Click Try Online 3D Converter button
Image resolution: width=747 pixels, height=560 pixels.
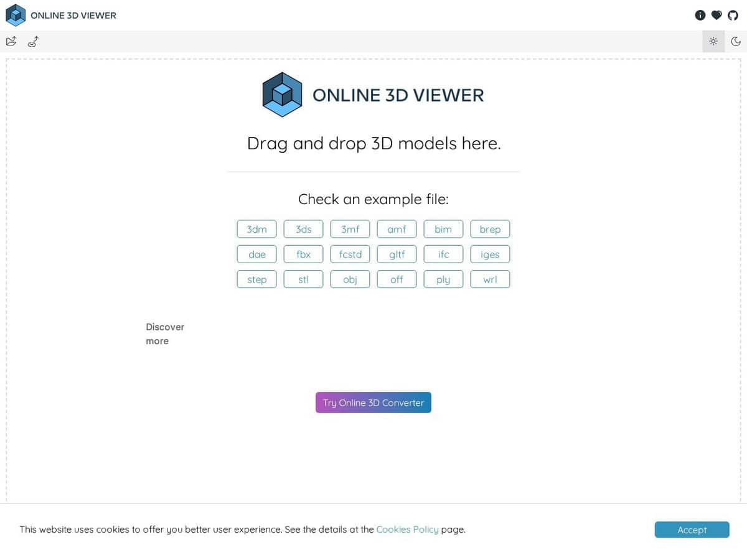click(374, 403)
